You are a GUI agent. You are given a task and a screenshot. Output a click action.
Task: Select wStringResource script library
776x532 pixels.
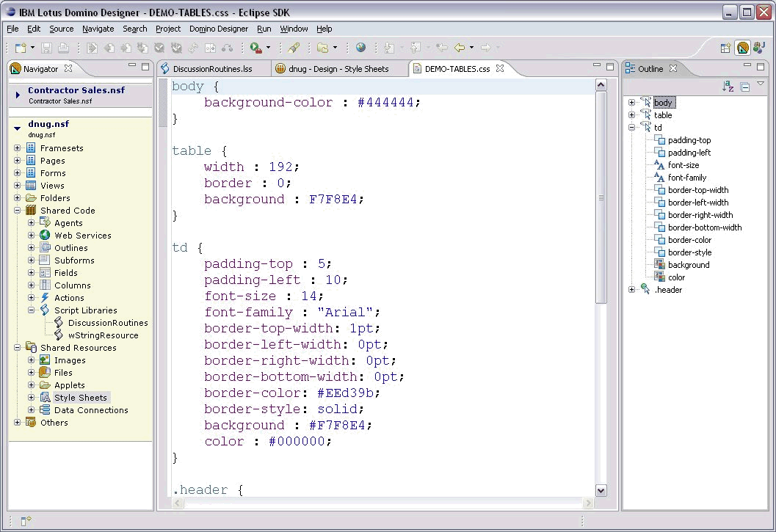103,335
